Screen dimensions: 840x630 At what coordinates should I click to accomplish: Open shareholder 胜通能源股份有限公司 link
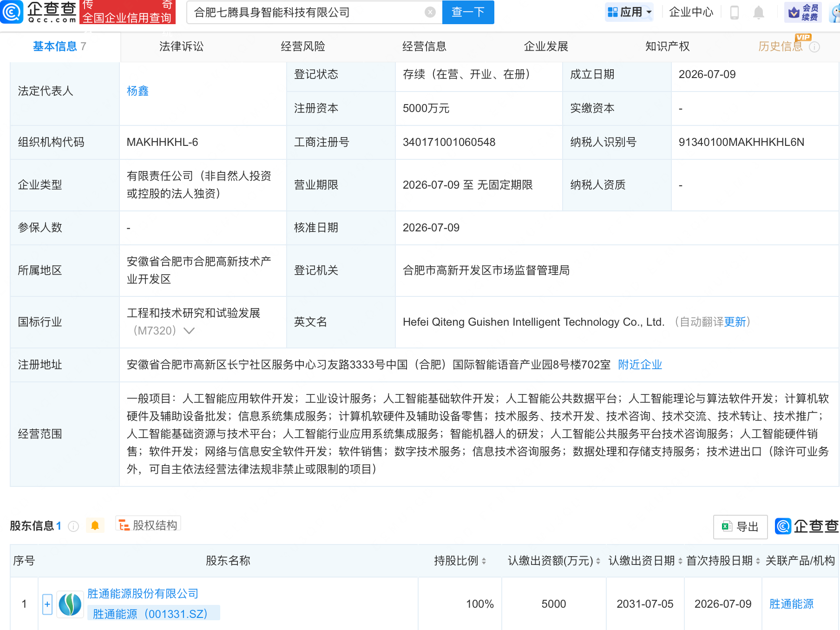[143, 594]
